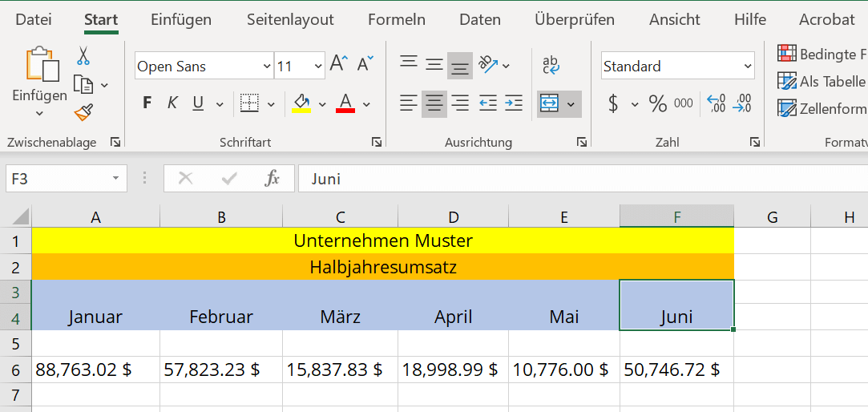Click the fx insert function icon
This screenshot has width=868, height=412.
tap(272, 179)
